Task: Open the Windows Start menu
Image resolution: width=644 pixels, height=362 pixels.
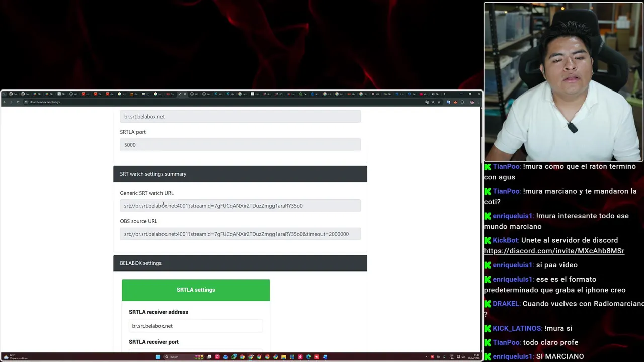Action: click(x=158, y=357)
